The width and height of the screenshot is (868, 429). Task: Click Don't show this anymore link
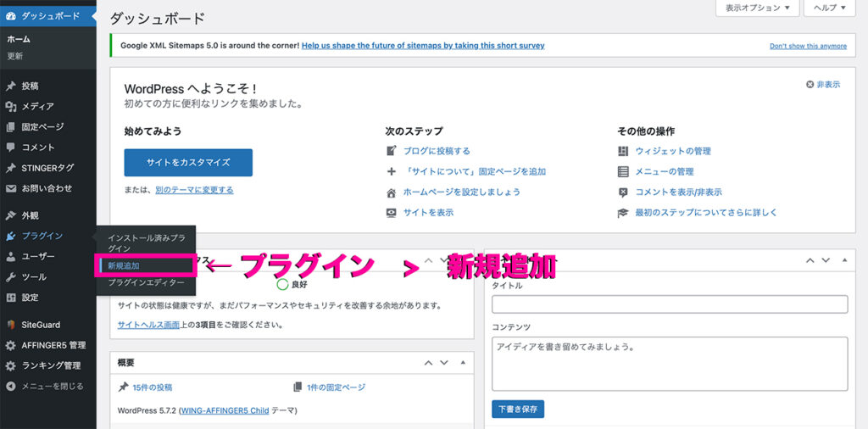tap(808, 46)
